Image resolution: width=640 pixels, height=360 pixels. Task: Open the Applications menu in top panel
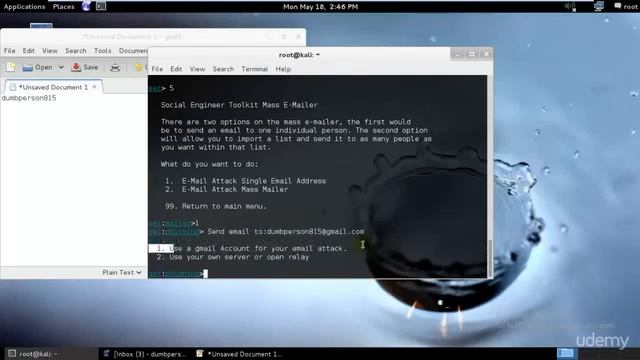pyautogui.click(x=24, y=7)
